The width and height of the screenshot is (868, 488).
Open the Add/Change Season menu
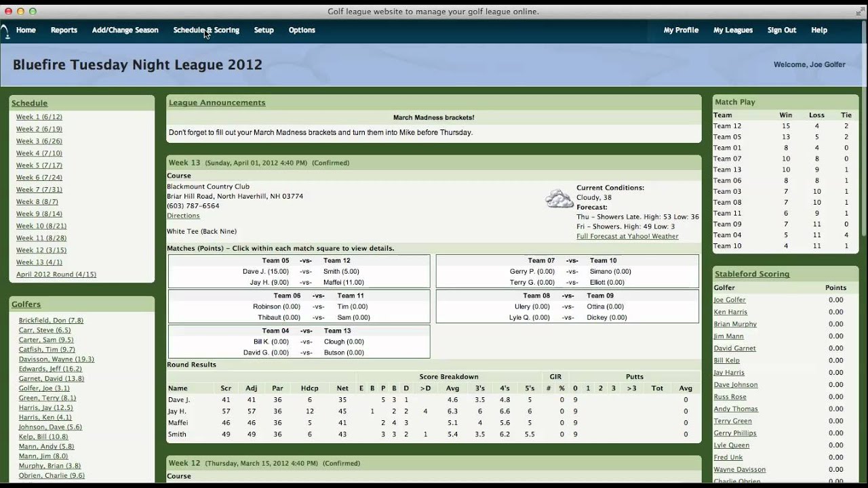click(x=125, y=30)
